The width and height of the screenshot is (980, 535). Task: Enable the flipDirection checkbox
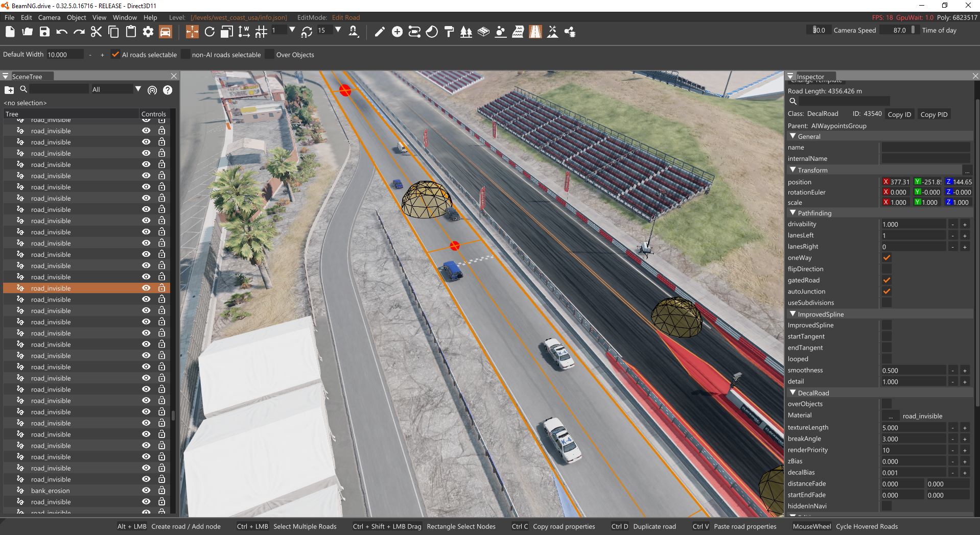(886, 269)
